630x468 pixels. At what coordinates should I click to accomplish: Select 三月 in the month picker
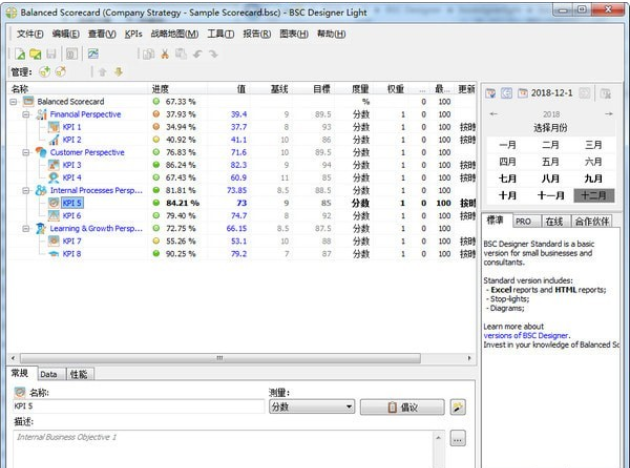point(593,144)
